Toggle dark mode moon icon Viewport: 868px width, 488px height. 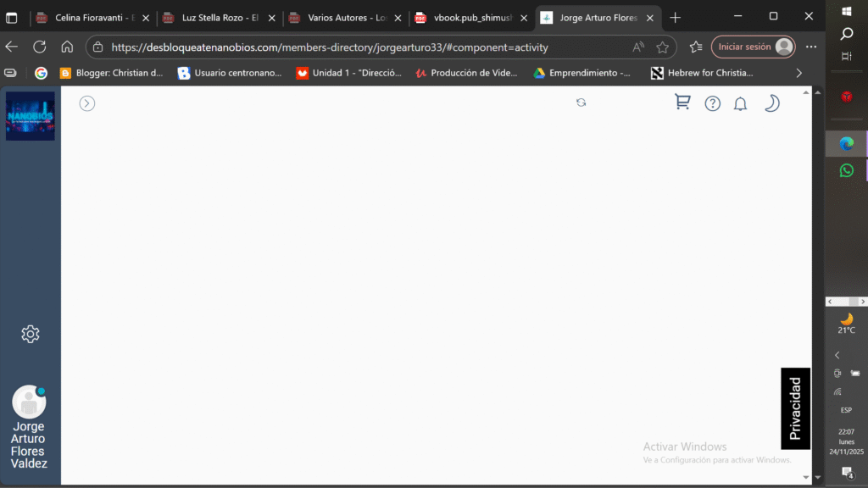tap(771, 103)
